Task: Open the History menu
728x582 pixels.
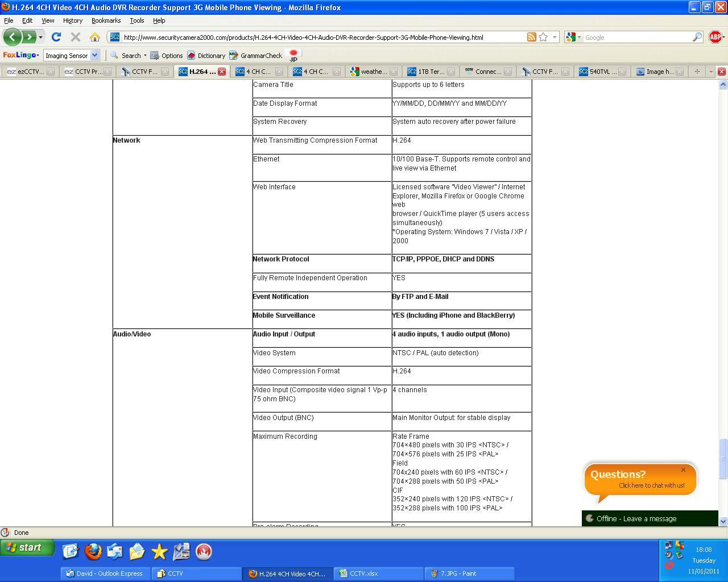Action: point(73,20)
